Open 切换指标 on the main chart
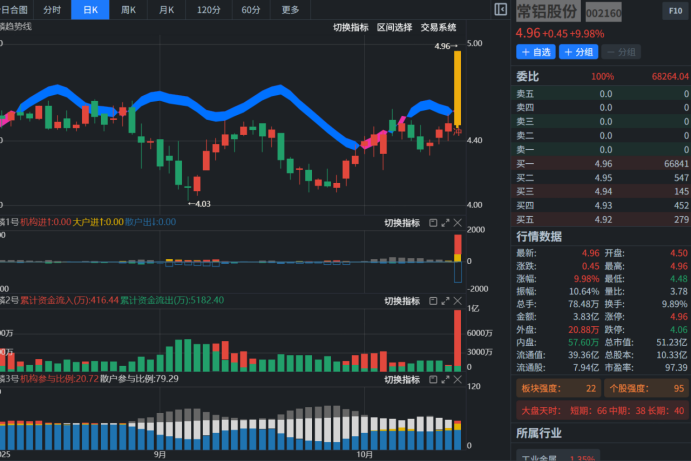This screenshot has height=461, width=691. coord(350,27)
